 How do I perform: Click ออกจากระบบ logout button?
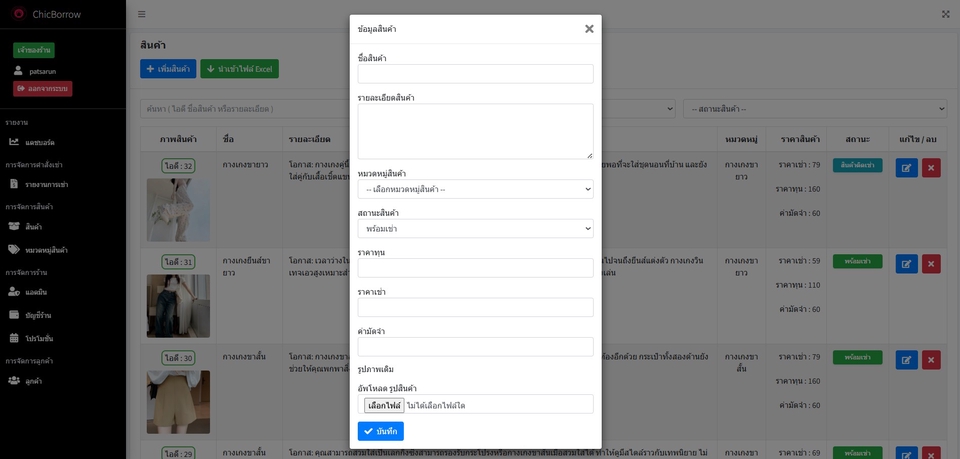click(x=43, y=89)
